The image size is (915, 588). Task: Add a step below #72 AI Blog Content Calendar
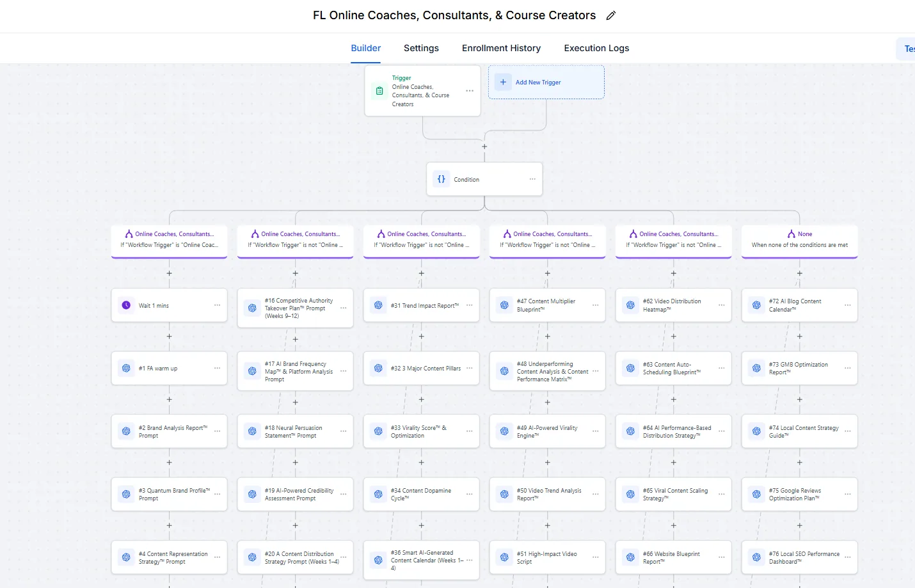(799, 336)
